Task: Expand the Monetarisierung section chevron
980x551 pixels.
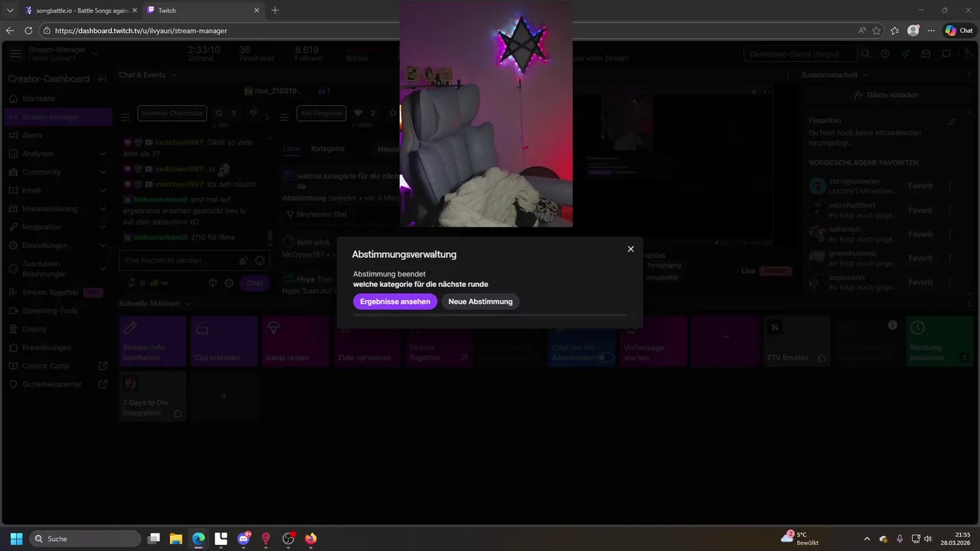Action: pos(103,209)
